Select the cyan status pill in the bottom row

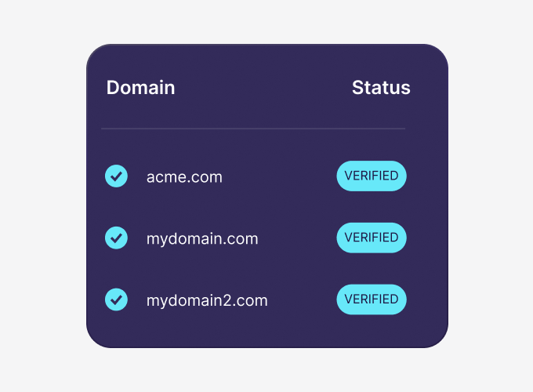(372, 299)
